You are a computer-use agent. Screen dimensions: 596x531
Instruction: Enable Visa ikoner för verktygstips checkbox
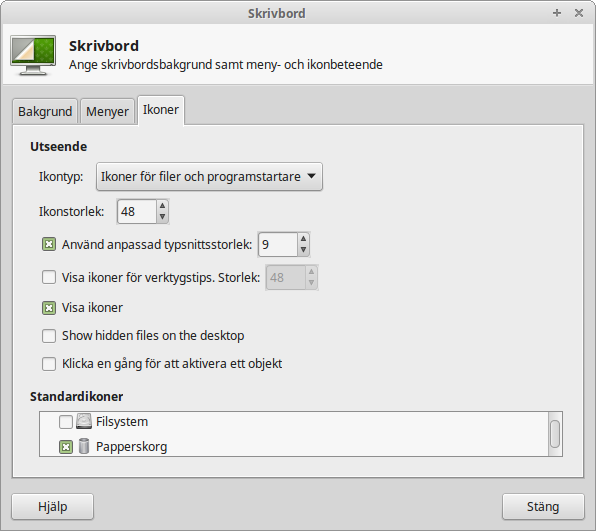(x=49, y=277)
